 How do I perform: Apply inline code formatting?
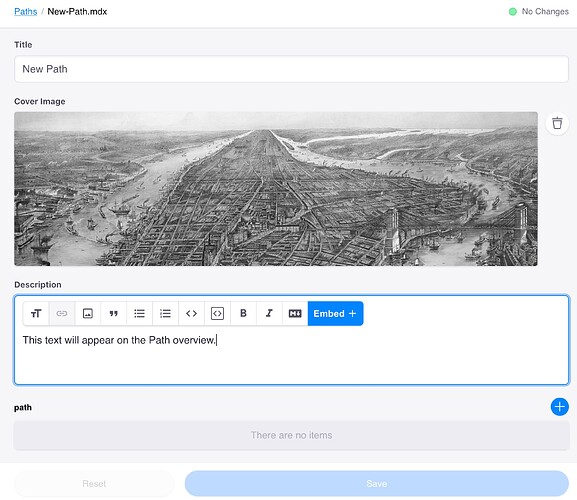point(191,313)
